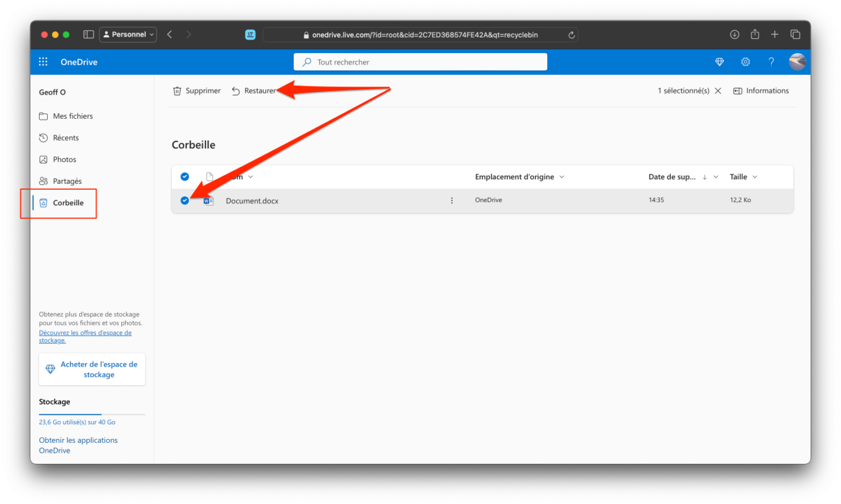841x504 pixels.
Task: Click 23,6 Go utilisé(s) sur 40 Go
Action: (x=77, y=422)
